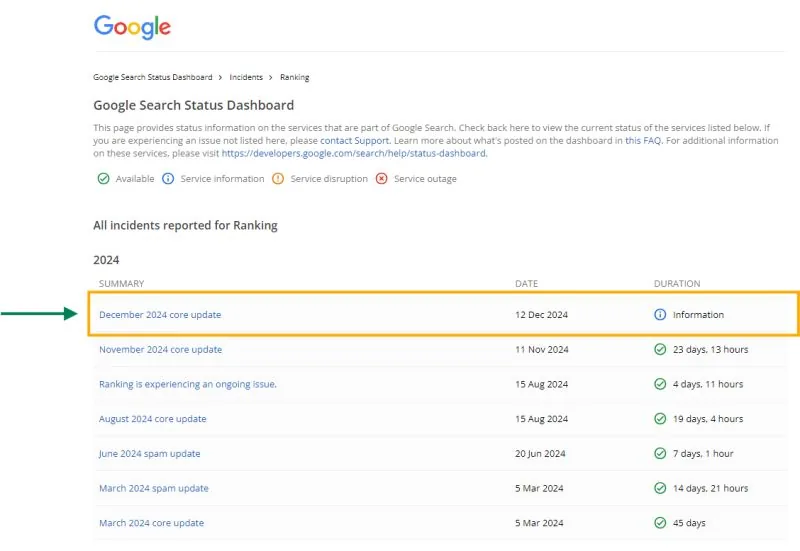The image size is (800, 551).
Task: Select the 45 days duration text
Action: (x=689, y=523)
